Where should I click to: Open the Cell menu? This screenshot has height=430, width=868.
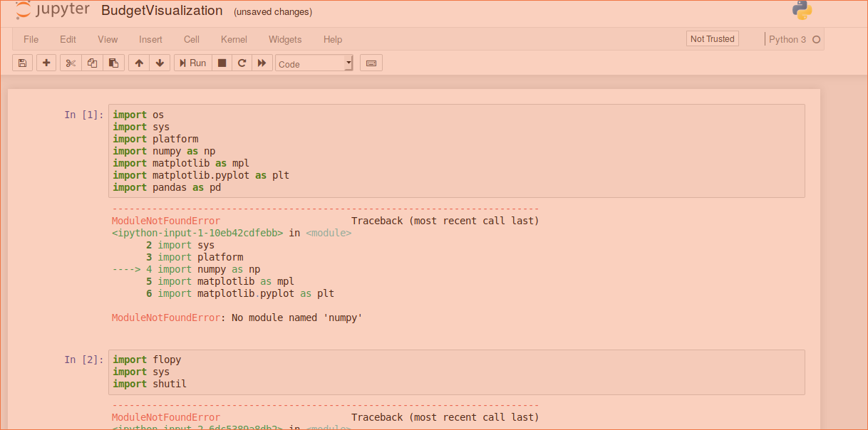[192, 39]
